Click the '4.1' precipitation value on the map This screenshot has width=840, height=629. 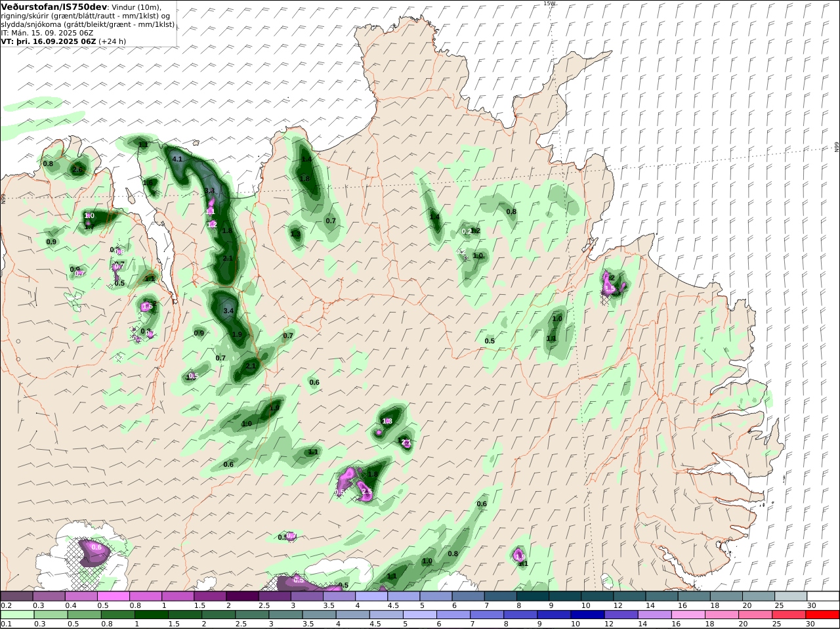[177, 160]
